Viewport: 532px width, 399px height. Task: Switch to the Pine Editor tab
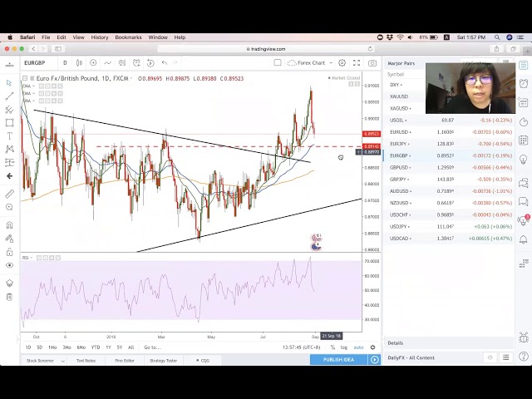(125, 360)
